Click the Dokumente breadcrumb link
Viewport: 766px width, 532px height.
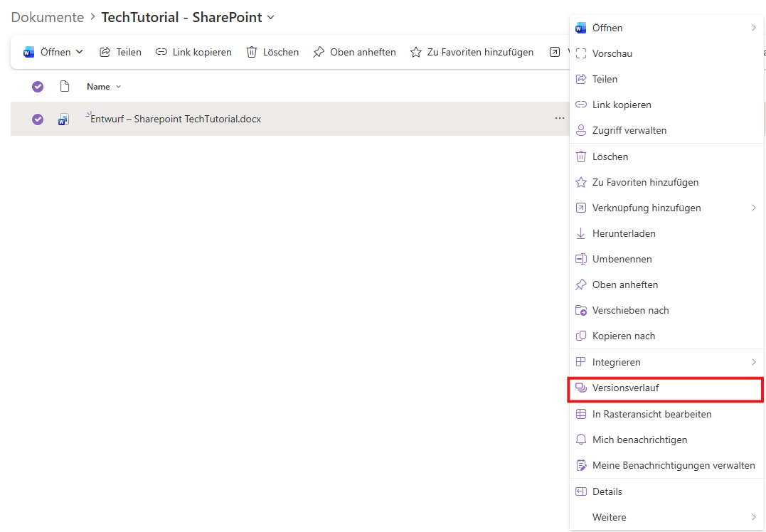pyautogui.click(x=48, y=17)
